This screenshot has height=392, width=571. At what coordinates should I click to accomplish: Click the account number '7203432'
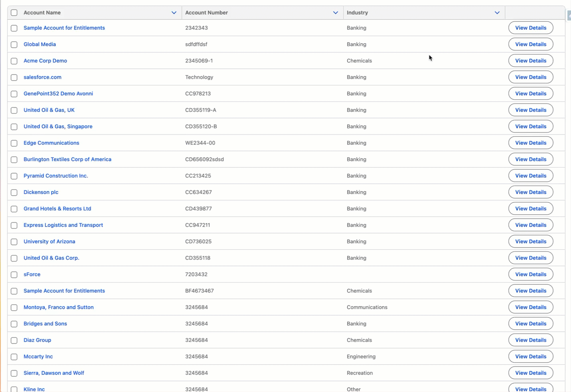tap(196, 275)
